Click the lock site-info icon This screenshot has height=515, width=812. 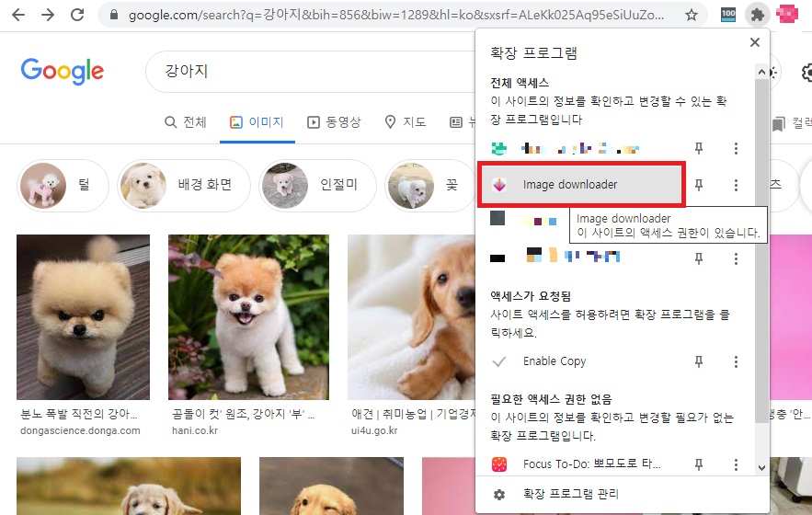[x=114, y=15]
